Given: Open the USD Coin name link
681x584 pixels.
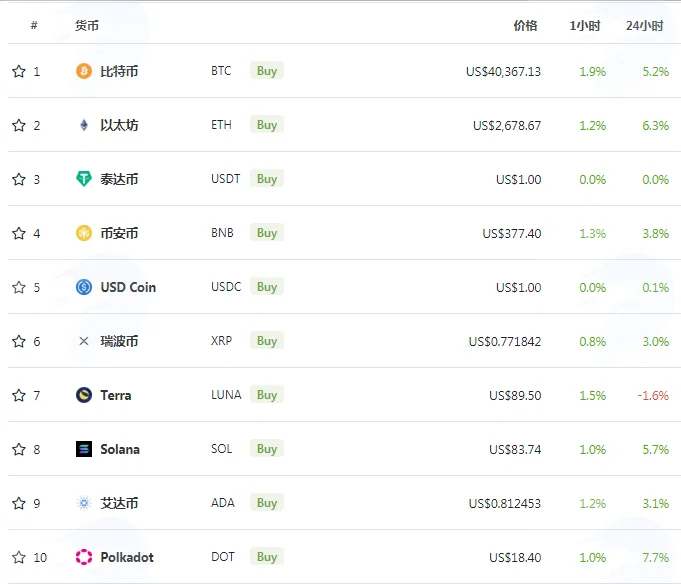Looking at the screenshot, I should (128, 287).
